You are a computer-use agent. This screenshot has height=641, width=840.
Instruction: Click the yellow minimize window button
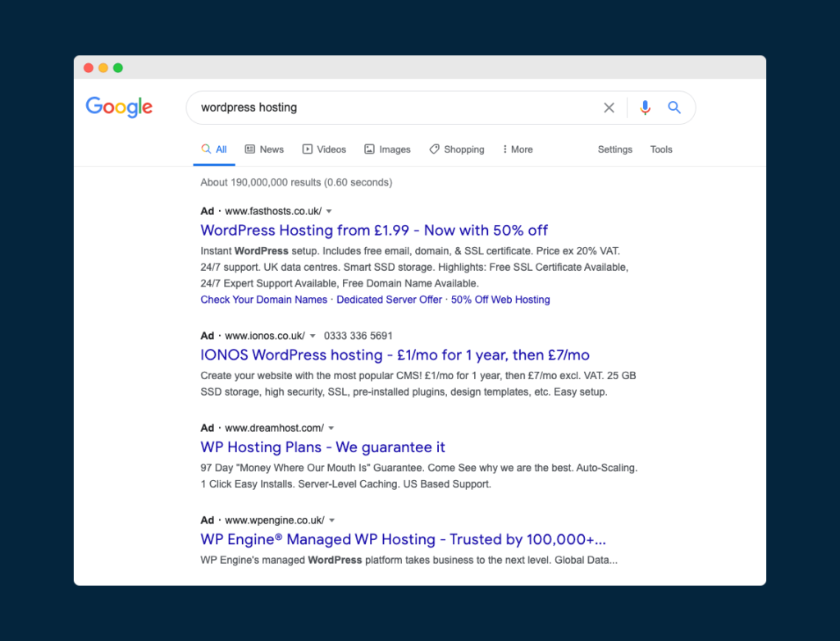[x=103, y=67]
